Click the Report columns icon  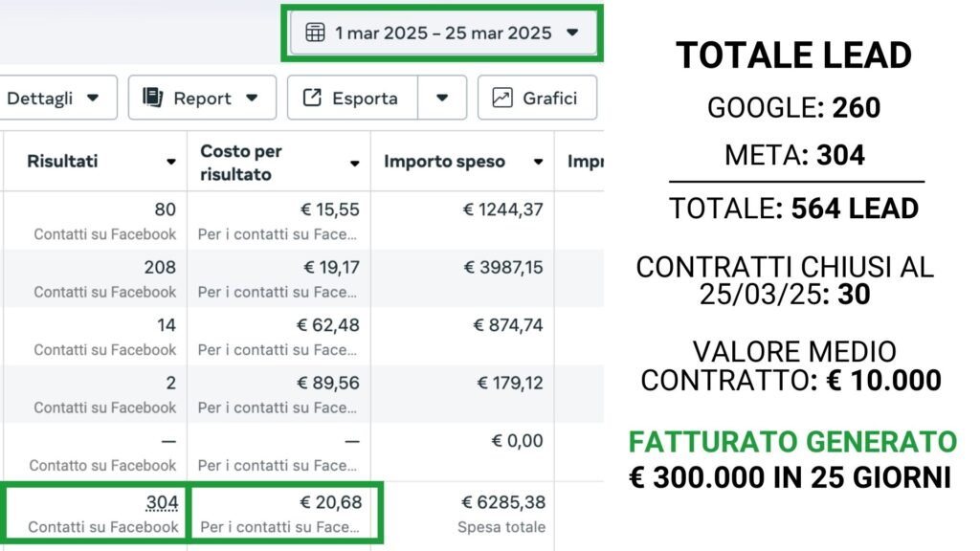152,98
